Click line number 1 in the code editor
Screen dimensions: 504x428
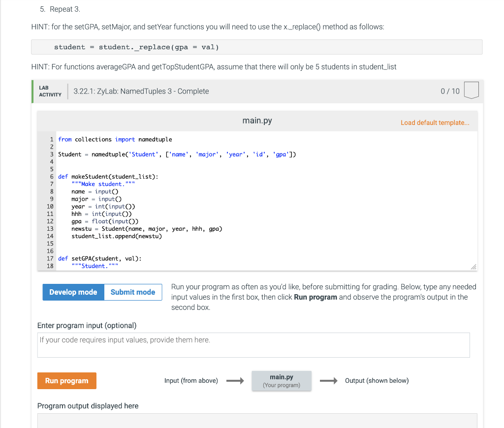[x=51, y=139]
